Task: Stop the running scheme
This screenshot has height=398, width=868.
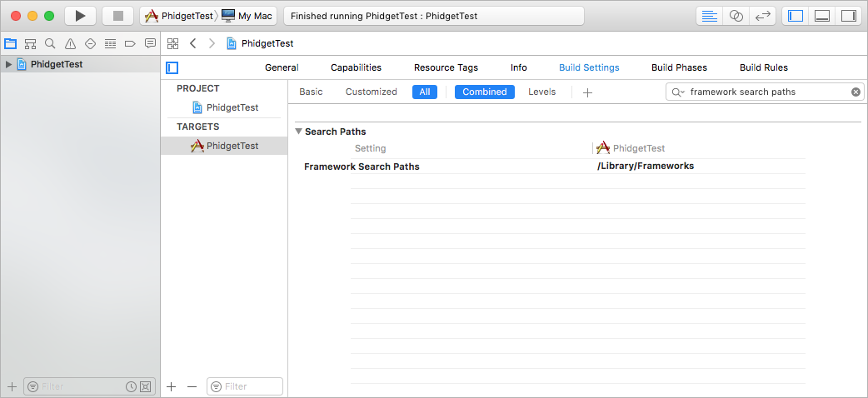Action: 118,16
